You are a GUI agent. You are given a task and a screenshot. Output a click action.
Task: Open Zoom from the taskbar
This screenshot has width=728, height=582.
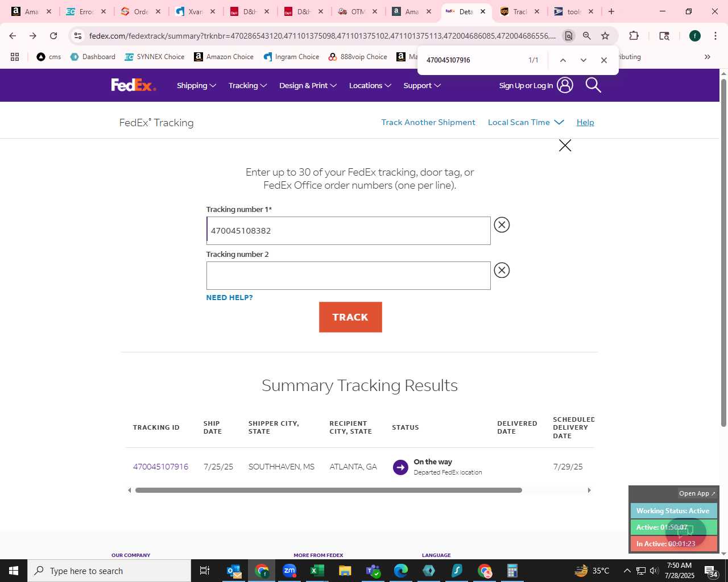click(289, 571)
